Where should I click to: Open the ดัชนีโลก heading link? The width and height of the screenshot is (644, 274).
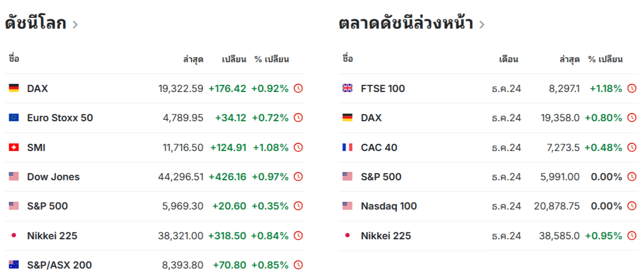click(x=36, y=23)
